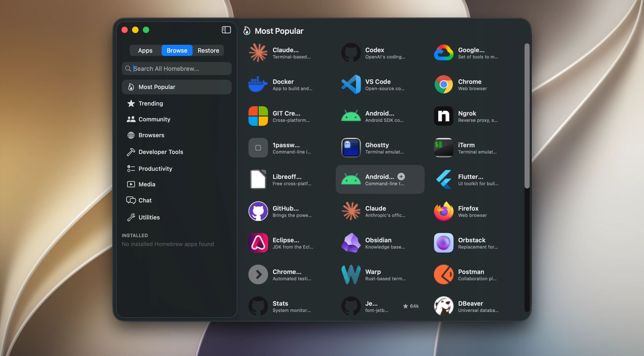Screen dimensions: 644x356
Task: Select the Browse tab
Action: pyautogui.click(x=177, y=50)
